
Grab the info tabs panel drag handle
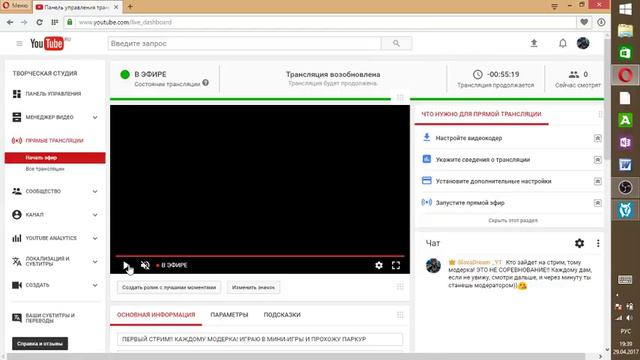coord(400,315)
